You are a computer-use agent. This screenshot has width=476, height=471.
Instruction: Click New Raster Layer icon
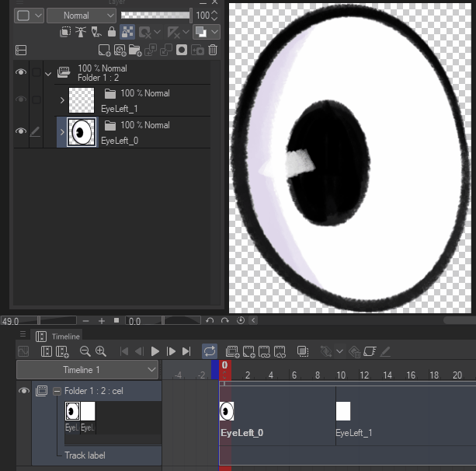[x=104, y=51]
